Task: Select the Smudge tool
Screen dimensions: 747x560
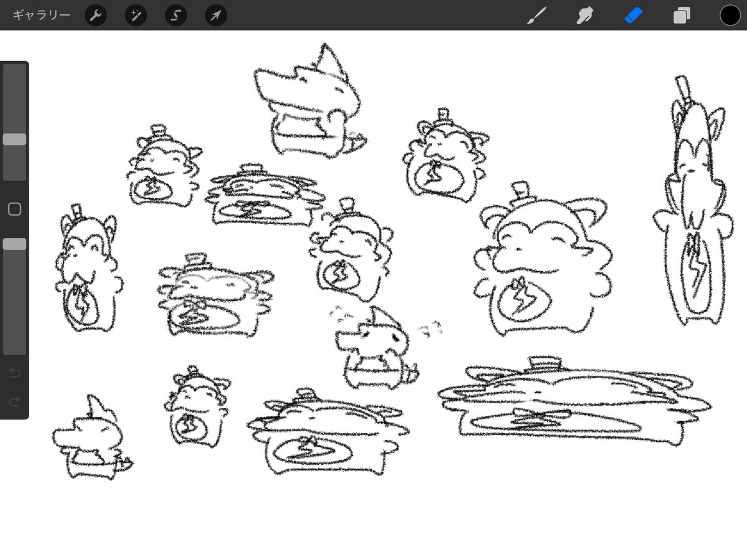Action: [x=584, y=15]
